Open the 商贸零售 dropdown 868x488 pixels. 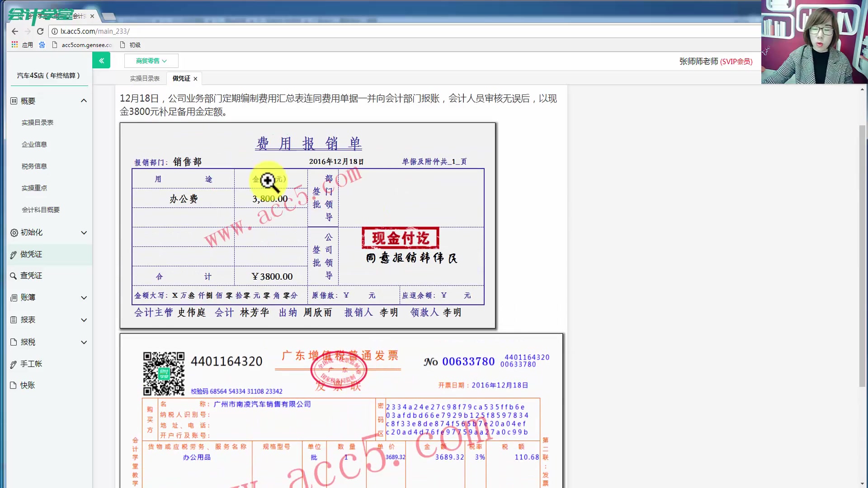pyautogui.click(x=151, y=61)
